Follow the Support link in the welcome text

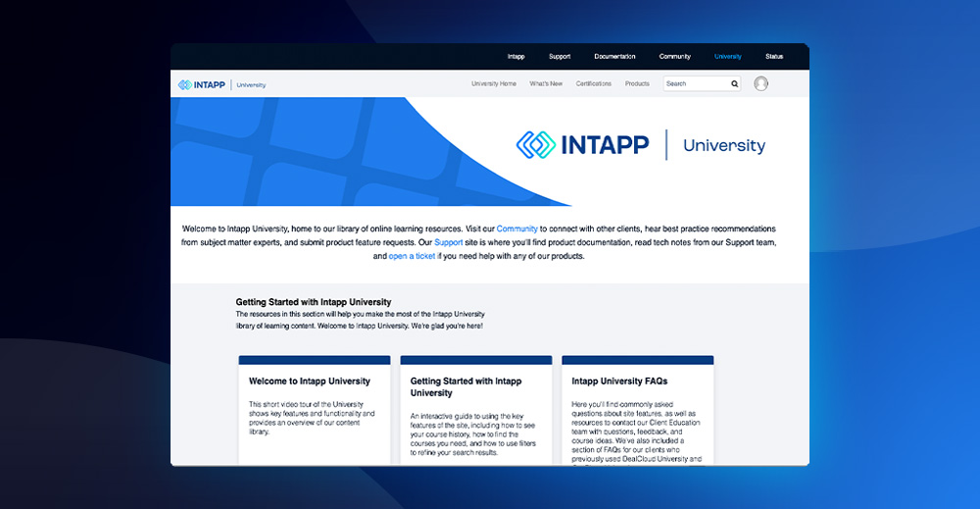(449, 242)
